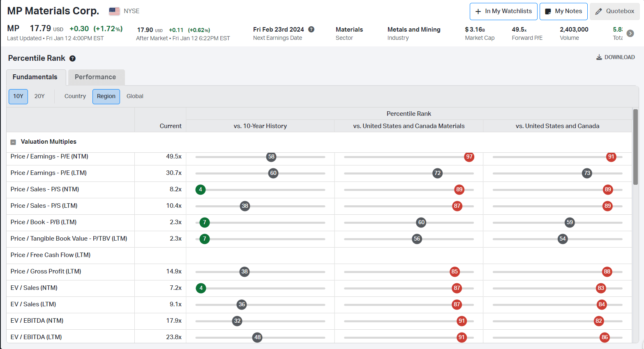Open the Quotebox
Viewport: 644px width, 349px height.
click(614, 11)
